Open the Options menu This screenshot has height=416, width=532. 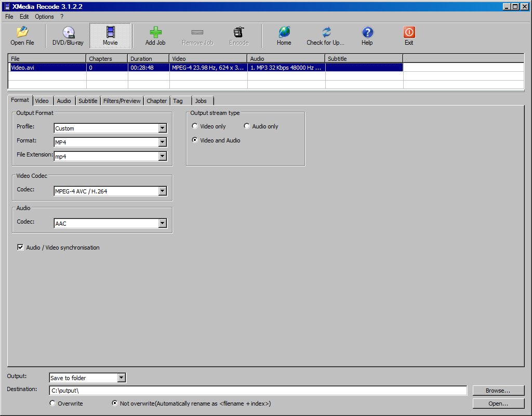coord(45,17)
